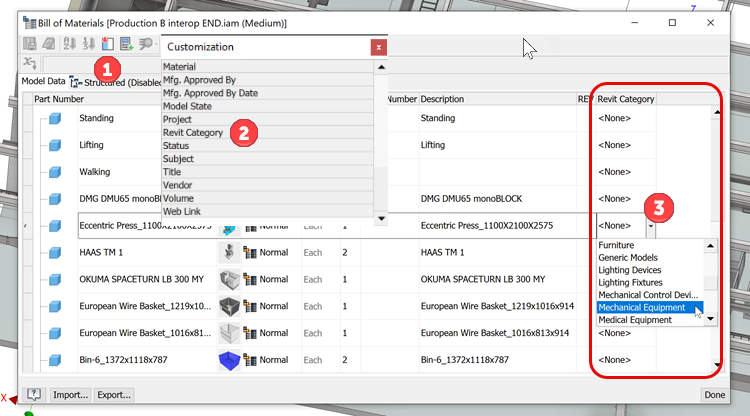This screenshot has height=416, width=750.
Task: Click the blue cube icon for Standing
Action: coord(55,118)
